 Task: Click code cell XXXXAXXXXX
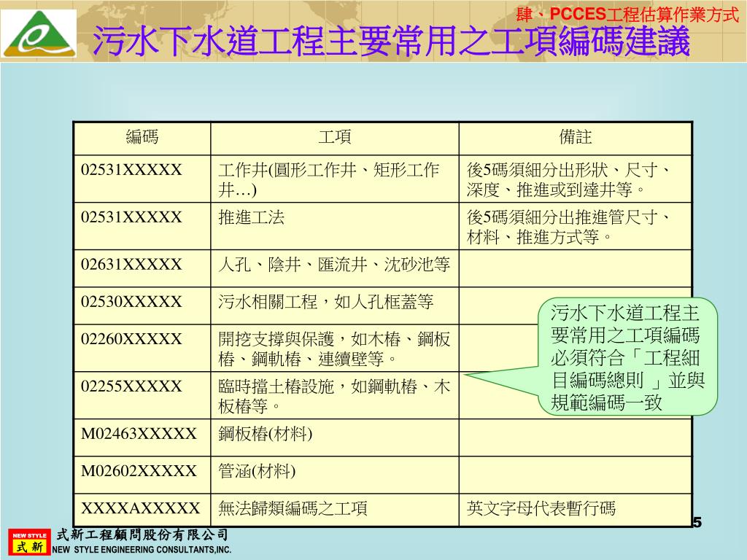141,508
